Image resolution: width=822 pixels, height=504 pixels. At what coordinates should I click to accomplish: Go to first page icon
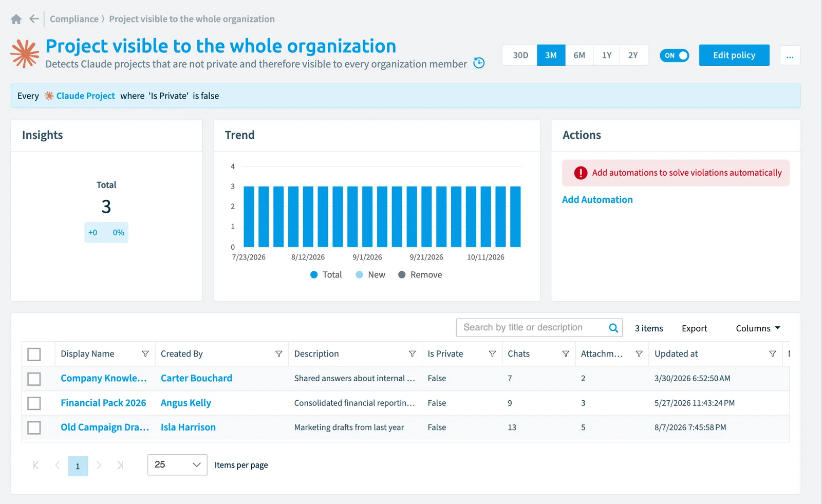[x=36, y=465]
